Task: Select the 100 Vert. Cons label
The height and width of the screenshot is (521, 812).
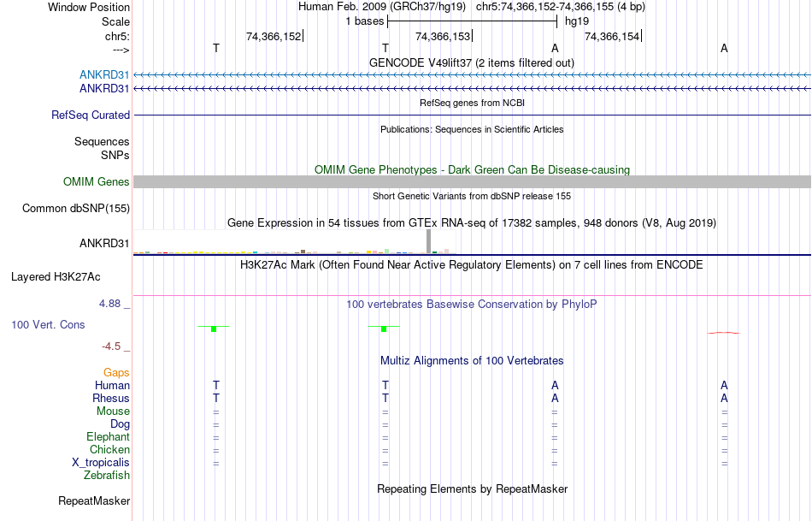Action: point(48,324)
